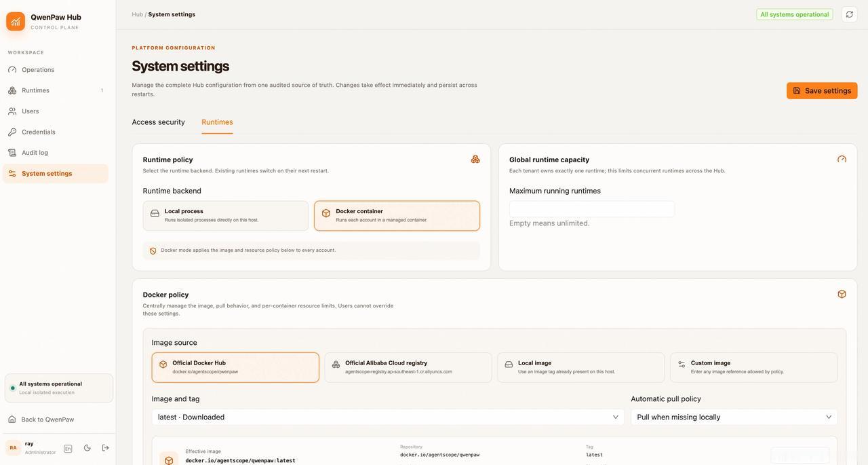Viewport: 868px width, 465px height.
Task: Select Custom image source option
Action: click(x=754, y=367)
